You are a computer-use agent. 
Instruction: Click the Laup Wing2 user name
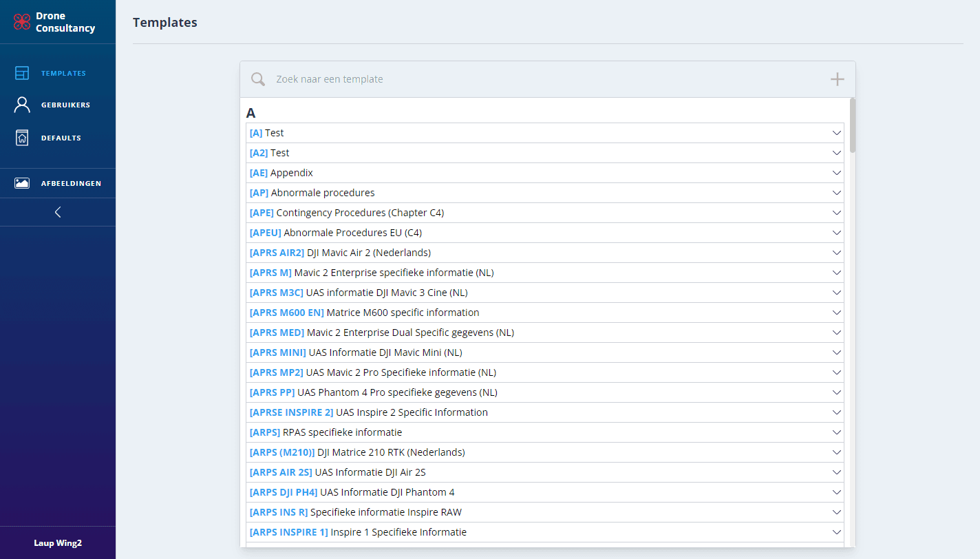pos(58,543)
